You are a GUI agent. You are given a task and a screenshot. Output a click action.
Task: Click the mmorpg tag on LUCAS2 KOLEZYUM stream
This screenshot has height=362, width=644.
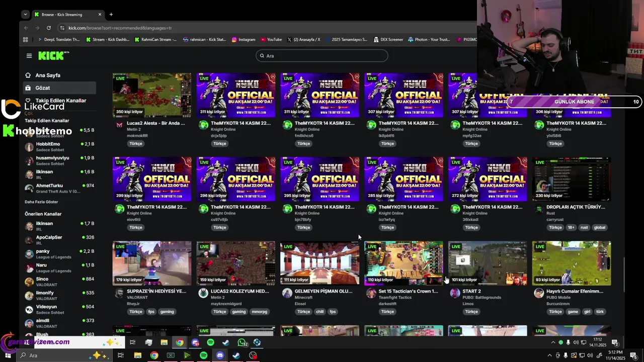point(259,312)
